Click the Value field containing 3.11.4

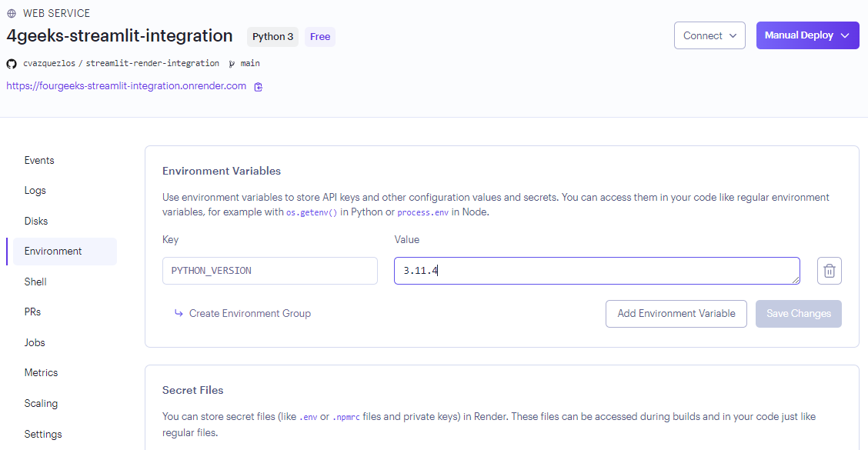(x=597, y=271)
